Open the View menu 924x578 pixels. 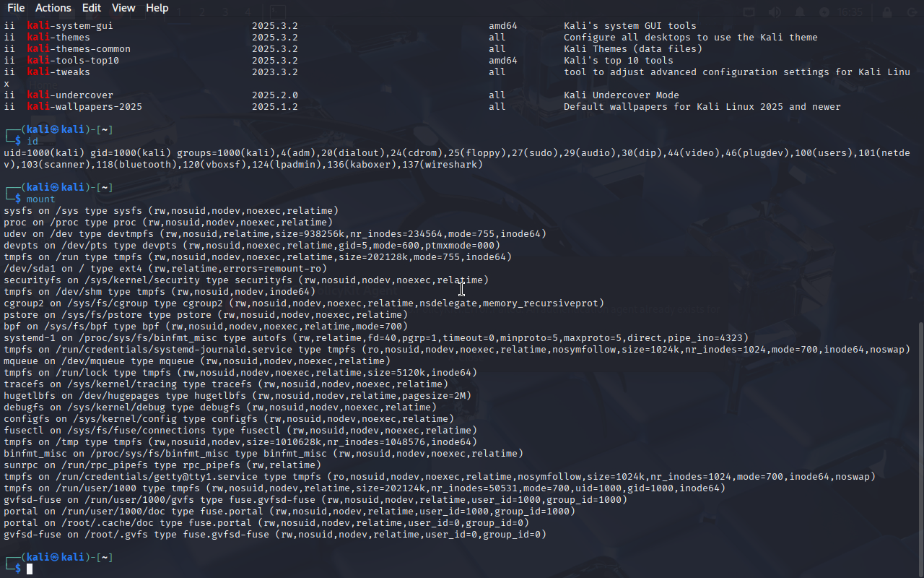(x=123, y=8)
